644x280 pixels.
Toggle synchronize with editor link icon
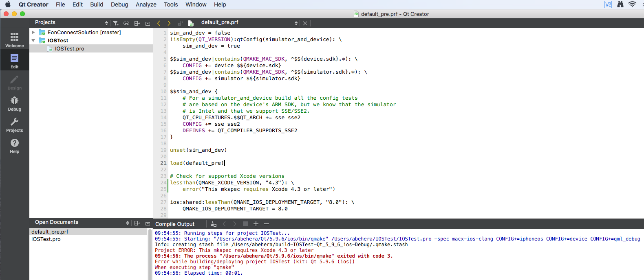(x=126, y=23)
